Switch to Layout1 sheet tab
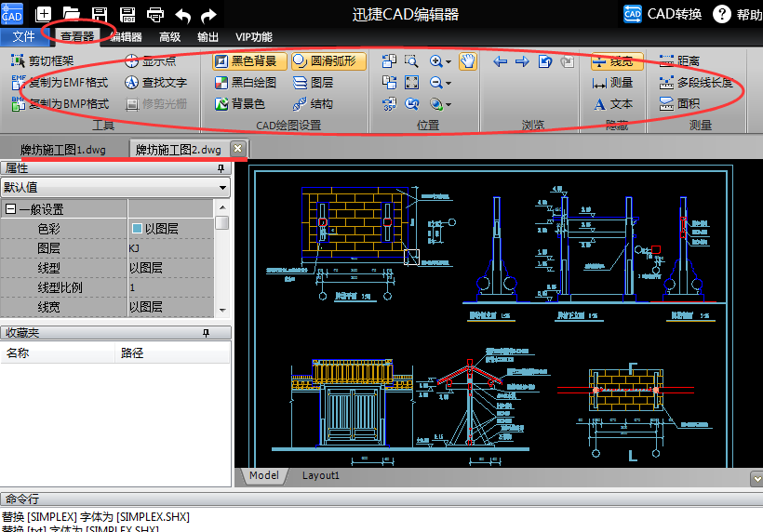763x532 pixels. (321, 475)
